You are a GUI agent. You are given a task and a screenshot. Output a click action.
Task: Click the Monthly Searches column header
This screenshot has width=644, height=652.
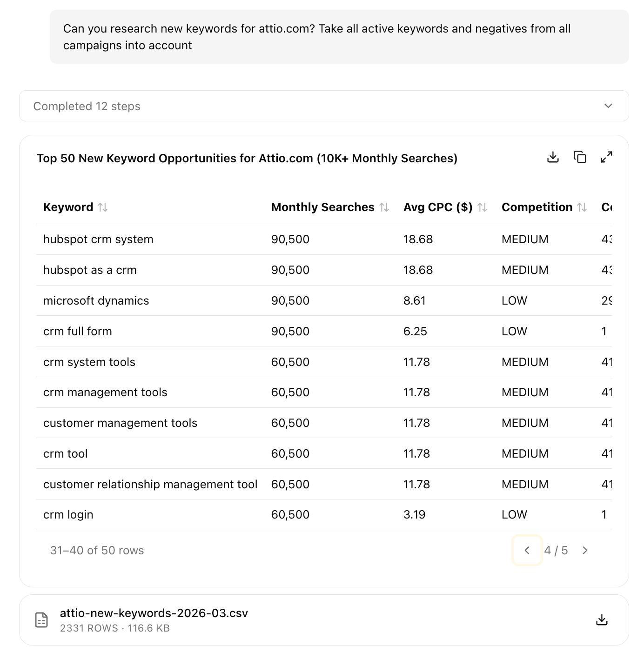coord(322,207)
